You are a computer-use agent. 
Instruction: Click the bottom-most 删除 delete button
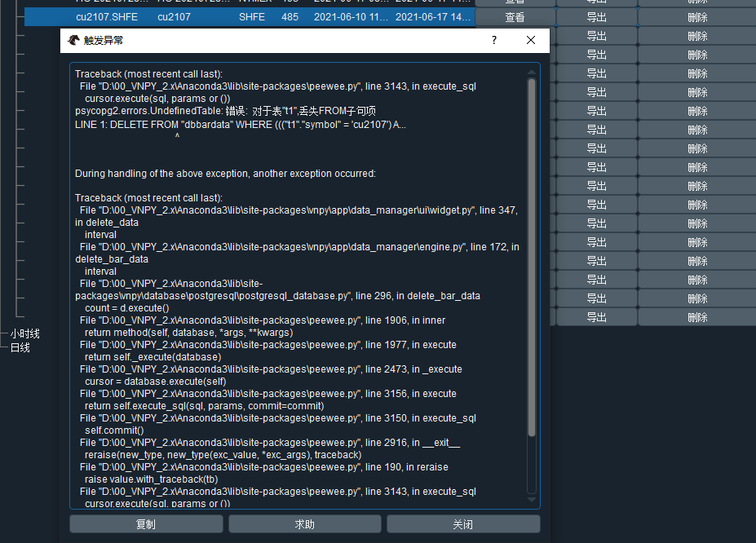[697, 317]
